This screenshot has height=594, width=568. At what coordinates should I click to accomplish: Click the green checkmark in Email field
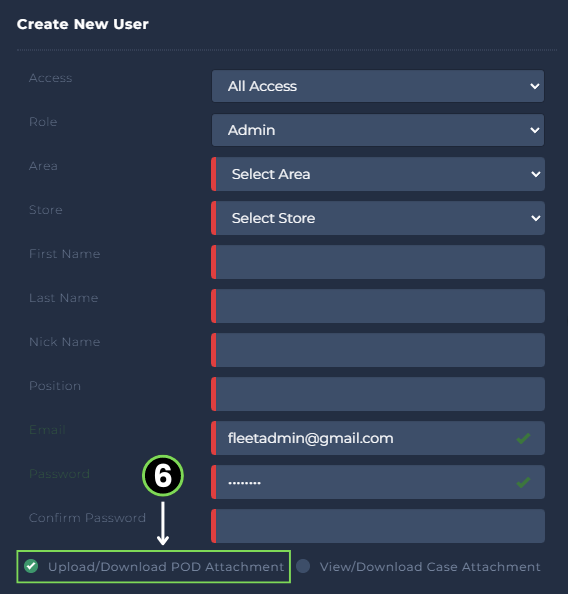pos(523,438)
